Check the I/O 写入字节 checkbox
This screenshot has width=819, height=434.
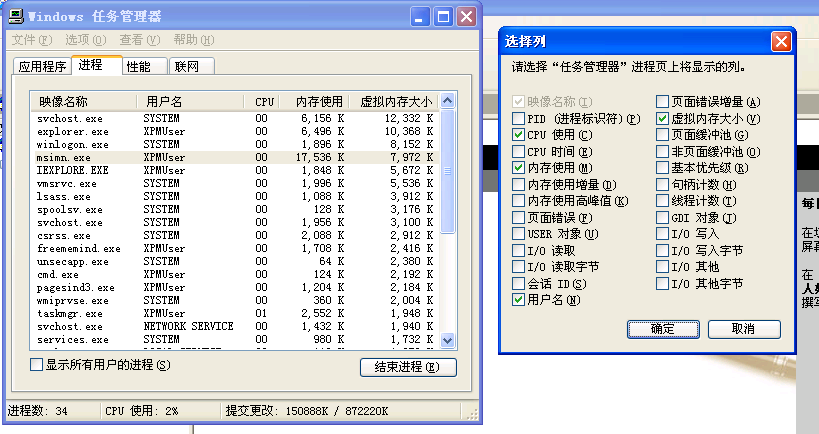tap(662, 250)
